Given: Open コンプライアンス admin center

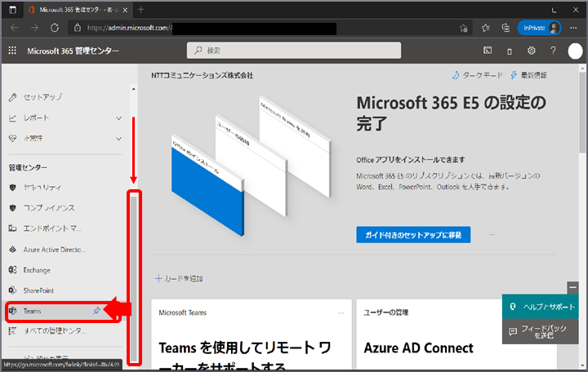Looking at the screenshot, I should (x=49, y=208).
